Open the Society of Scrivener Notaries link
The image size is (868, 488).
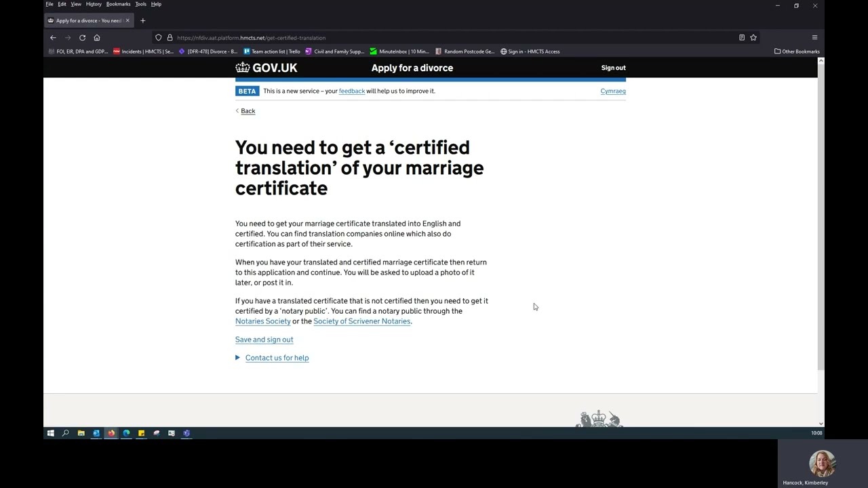pyautogui.click(x=361, y=321)
